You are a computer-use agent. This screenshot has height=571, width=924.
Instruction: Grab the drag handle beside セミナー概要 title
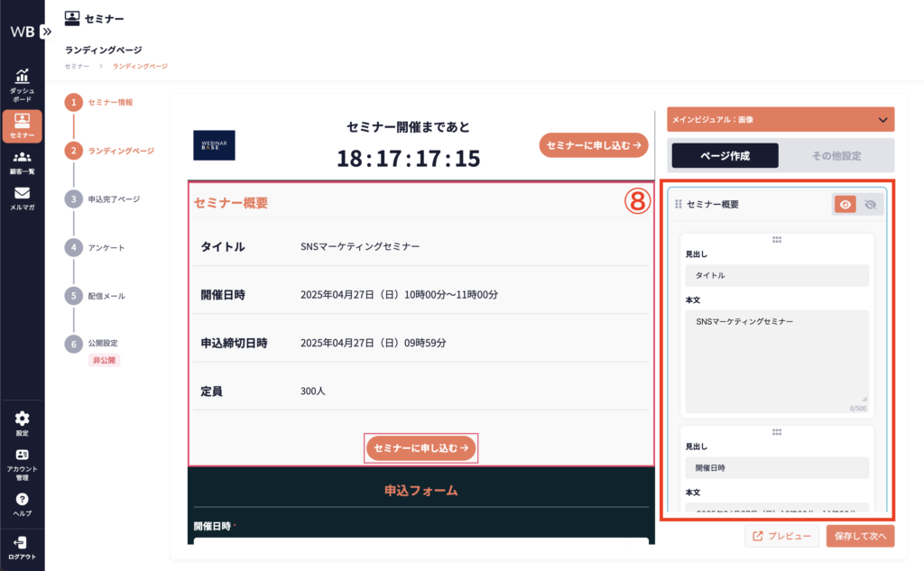(x=679, y=205)
